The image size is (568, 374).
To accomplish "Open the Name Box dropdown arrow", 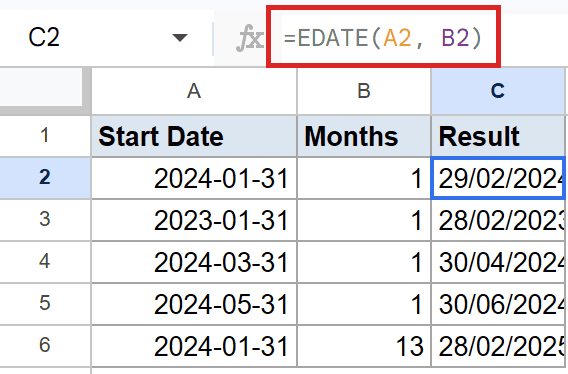I will (180, 37).
